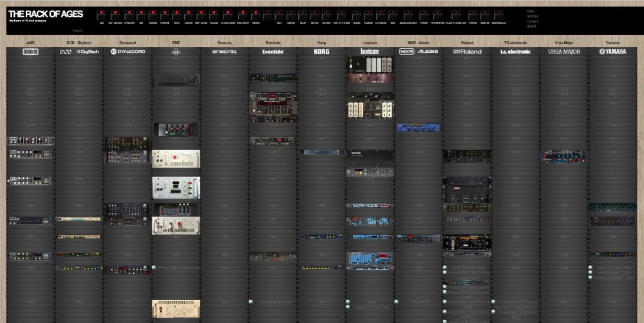Click the "TC electronic" column header text
The height and width of the screenshot is (323, 644).
515,43
